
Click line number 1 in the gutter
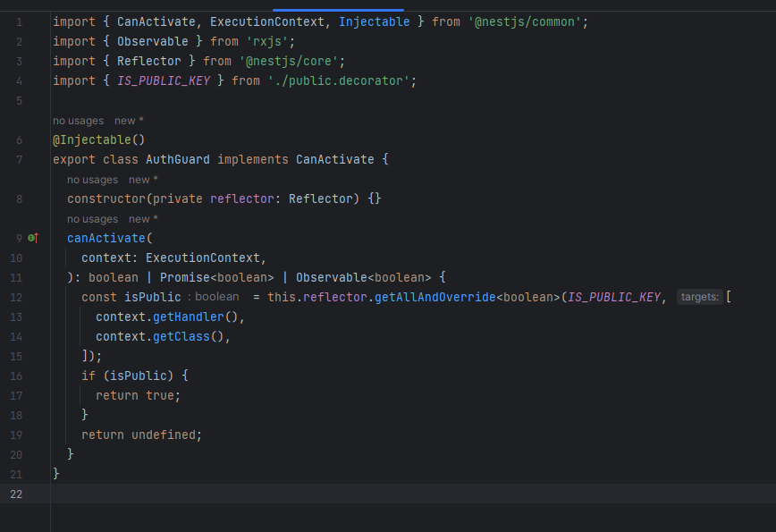point(19,22)
